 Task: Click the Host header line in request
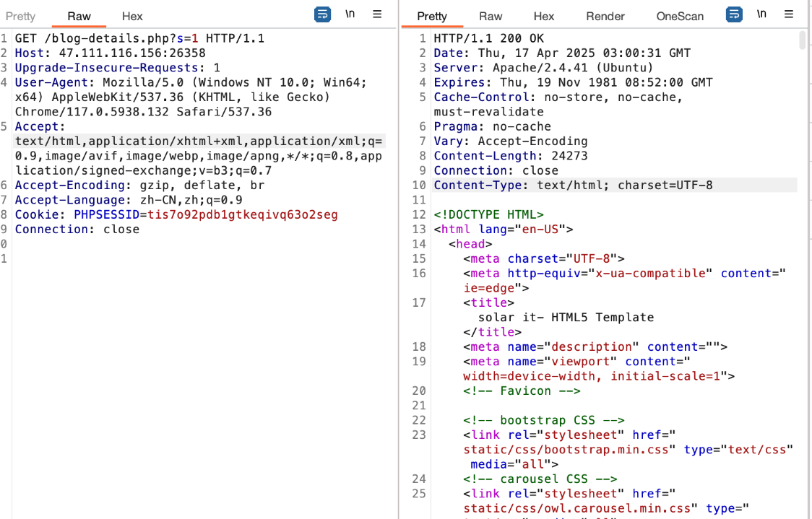click(110, 53)
